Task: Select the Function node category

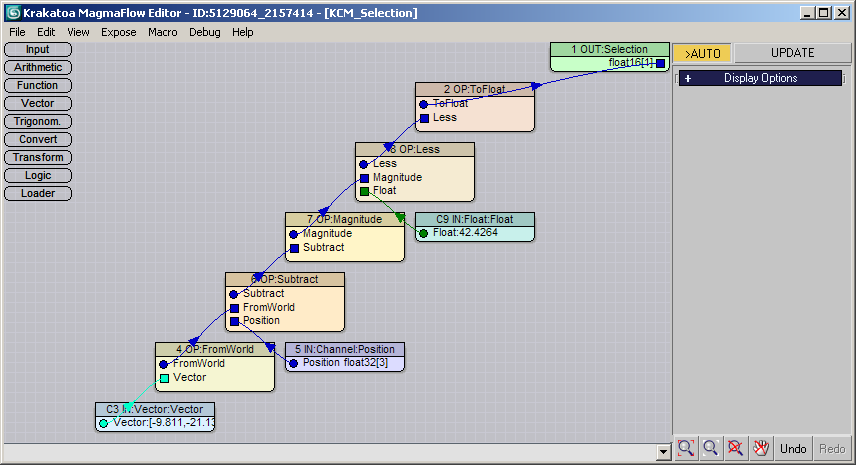Action: 38,86
